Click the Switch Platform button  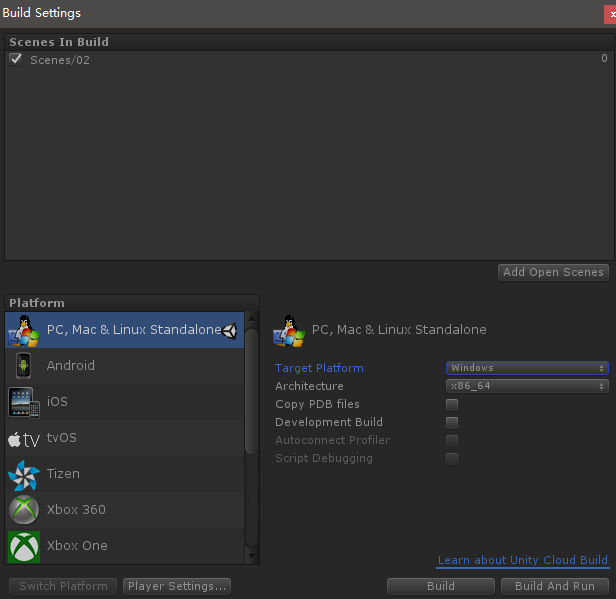tap(63, 586)
